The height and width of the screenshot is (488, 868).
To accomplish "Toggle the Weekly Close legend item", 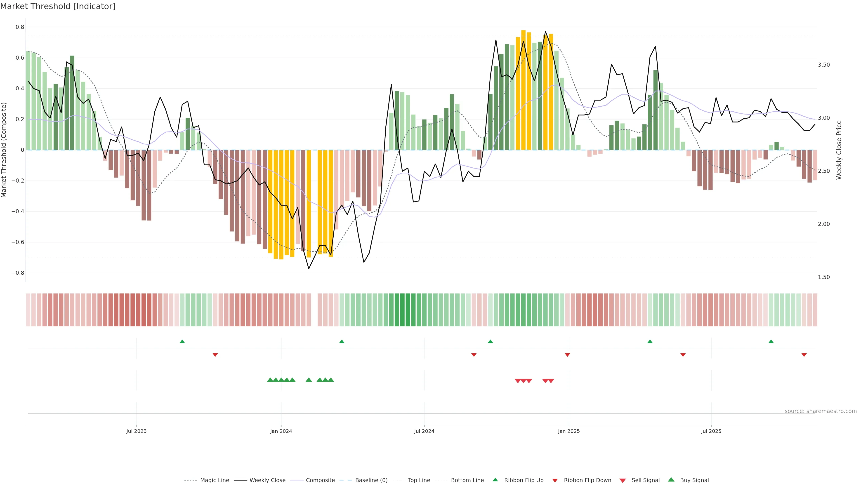I will [x=267, y=480].
